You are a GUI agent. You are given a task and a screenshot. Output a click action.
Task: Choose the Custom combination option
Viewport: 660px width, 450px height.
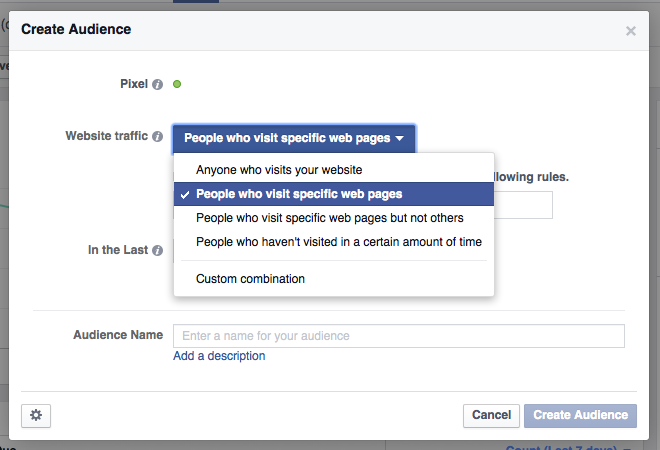[x=250, y=278]
